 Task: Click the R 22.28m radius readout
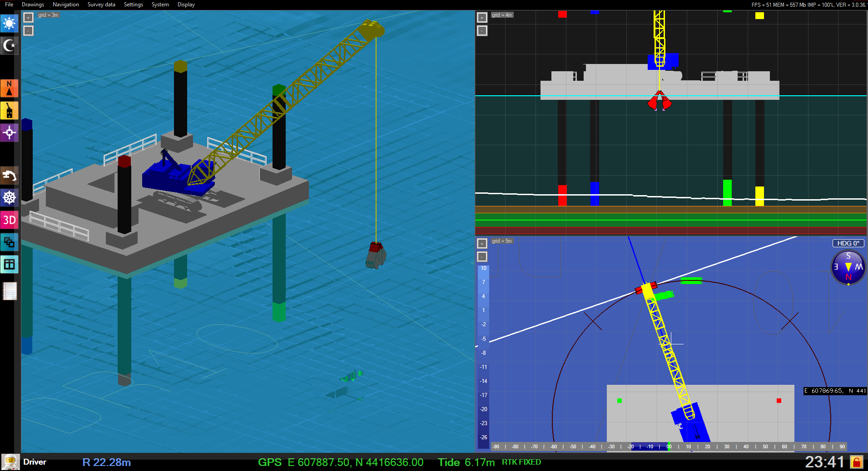click(106, 462)
